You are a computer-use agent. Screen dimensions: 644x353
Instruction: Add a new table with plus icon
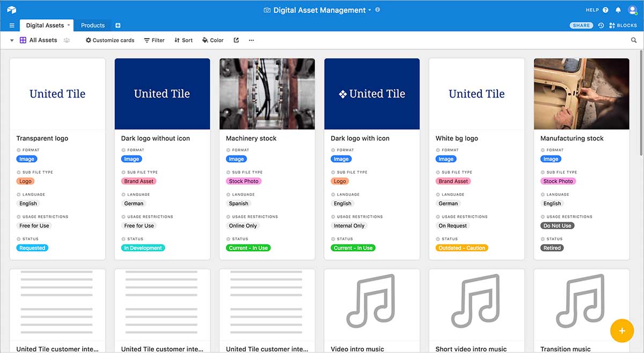tap(118, 25)
